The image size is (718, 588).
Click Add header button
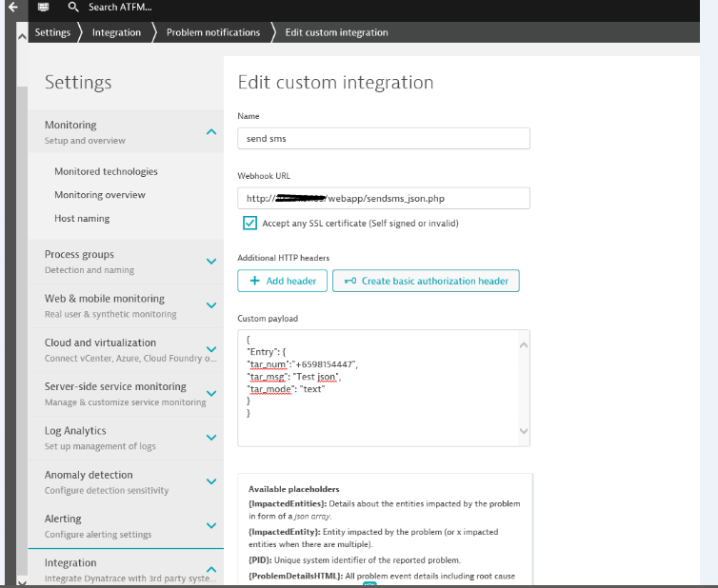(282, 281)
